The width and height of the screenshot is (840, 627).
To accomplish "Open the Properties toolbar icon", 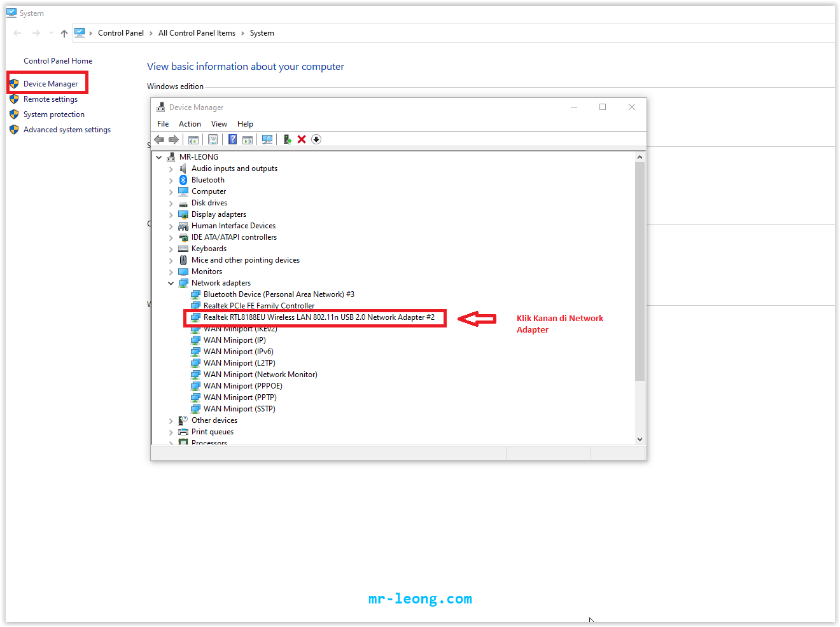I will (x=213, y=139).
